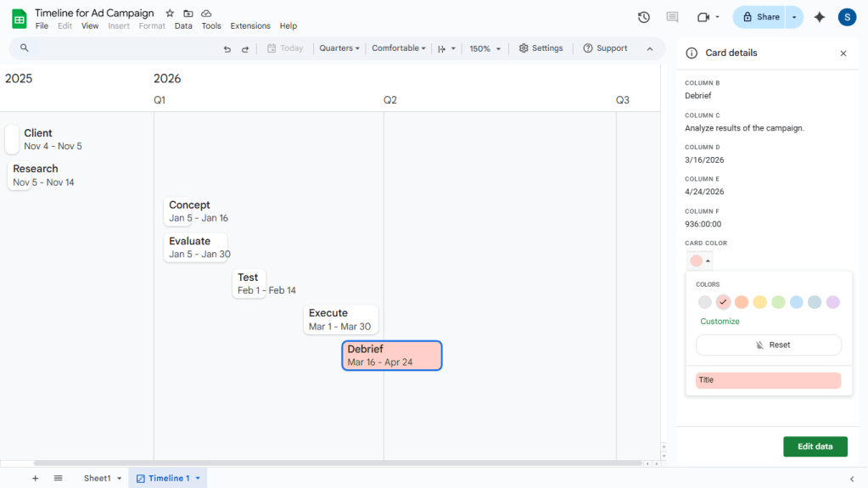Select the Evaluate timeline card
Image resolution: width=868 pixels, height=488 pixels.
coord(195,248)
